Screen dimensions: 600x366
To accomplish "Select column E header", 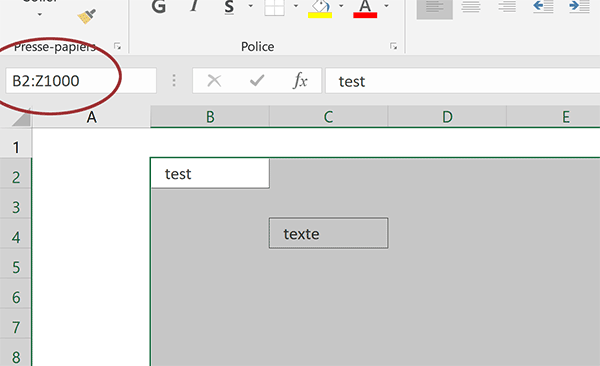I will [553, 117].
